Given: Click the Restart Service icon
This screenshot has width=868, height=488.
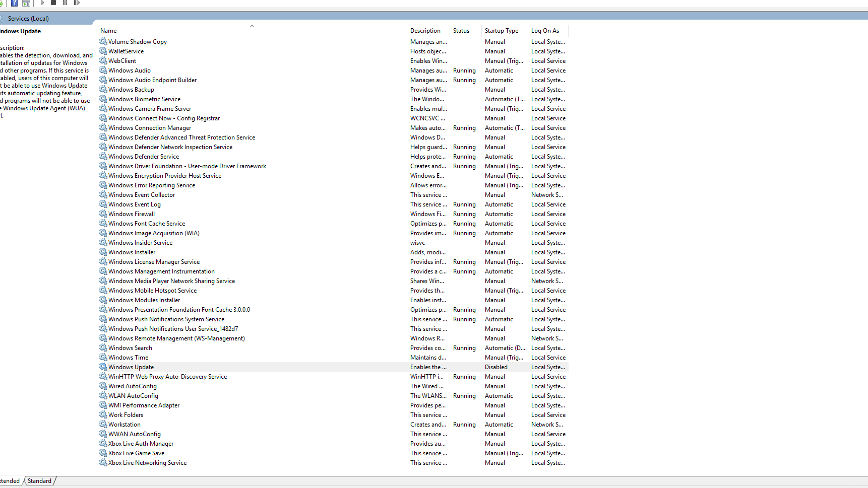Looking at the screenshot, I should [x=77, y=3].
